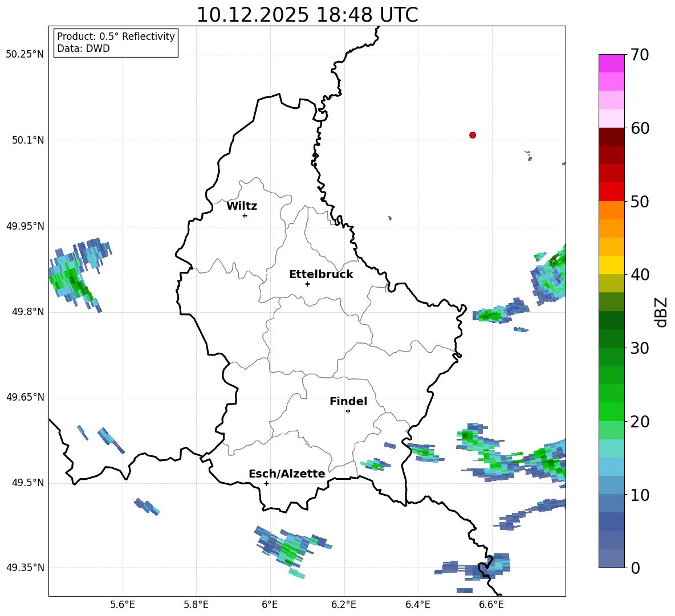Click the 20 tick on the colorbar
The height and width of the screenshot is (616, 675).
640,422
